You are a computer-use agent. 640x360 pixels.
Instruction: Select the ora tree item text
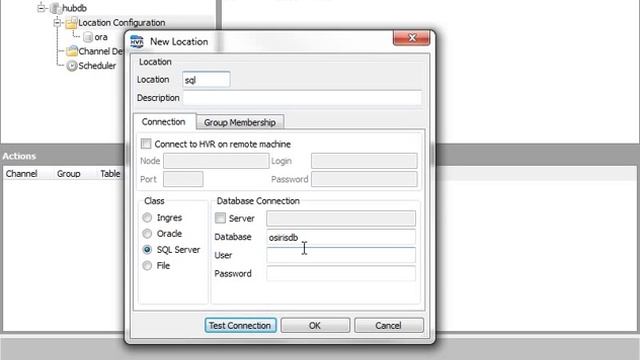101,37
